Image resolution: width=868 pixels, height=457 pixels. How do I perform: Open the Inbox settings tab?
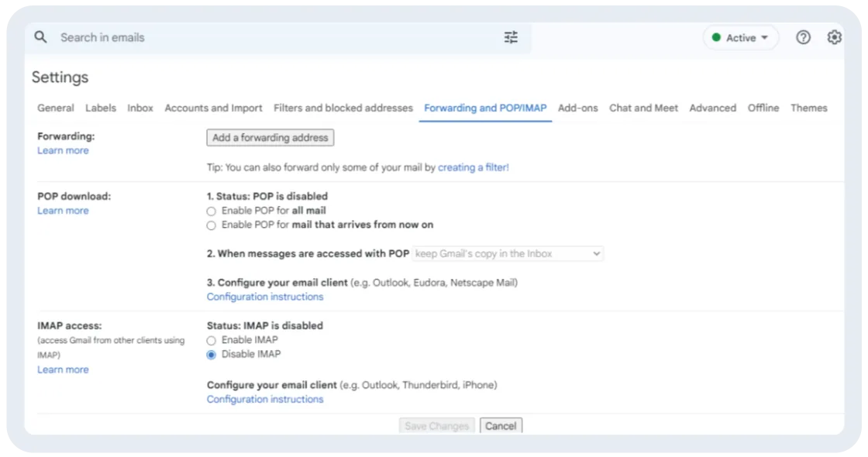coord(140,108)
